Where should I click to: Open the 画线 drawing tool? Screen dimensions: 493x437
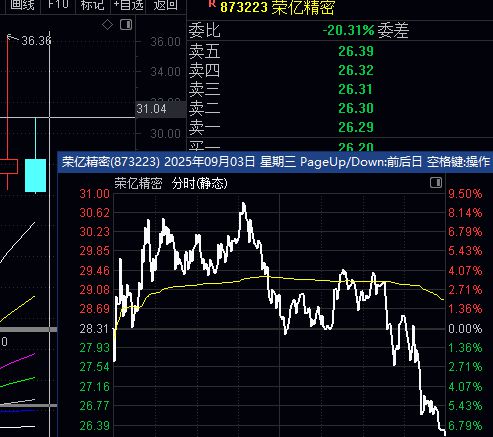tap(22, 5)
